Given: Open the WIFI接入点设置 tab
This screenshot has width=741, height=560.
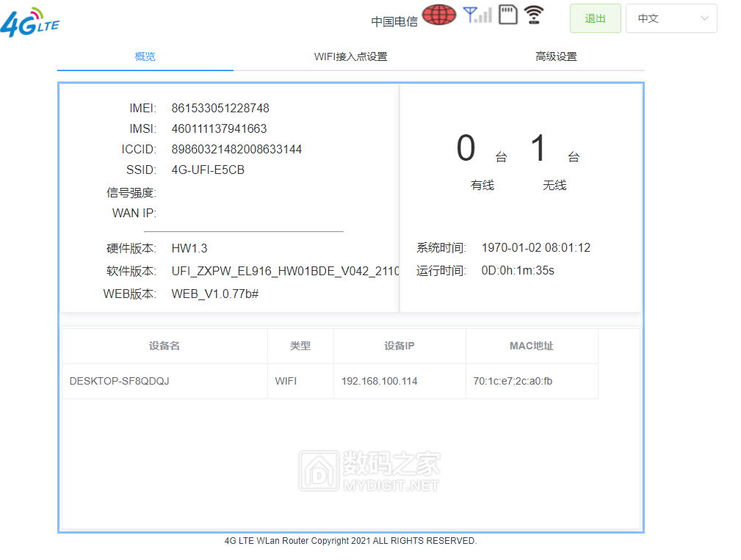Looking at the screenshot, I should pos(350,57).
